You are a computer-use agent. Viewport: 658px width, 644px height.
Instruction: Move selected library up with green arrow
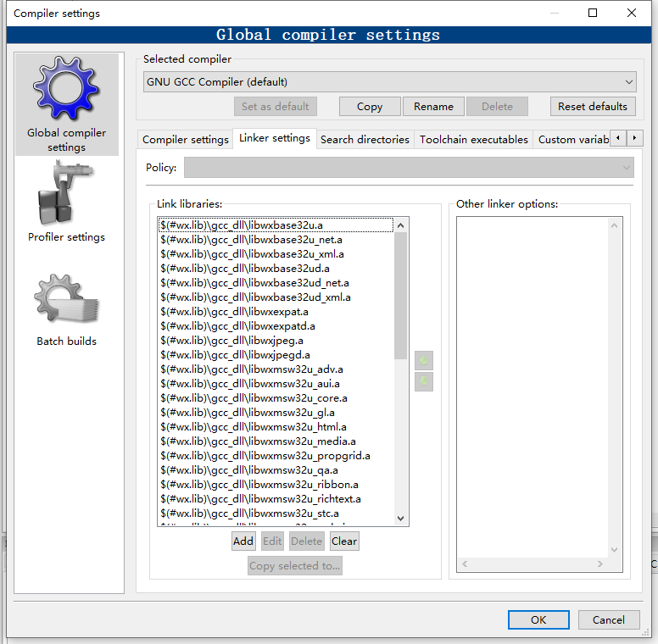click(x=423, y=361)
